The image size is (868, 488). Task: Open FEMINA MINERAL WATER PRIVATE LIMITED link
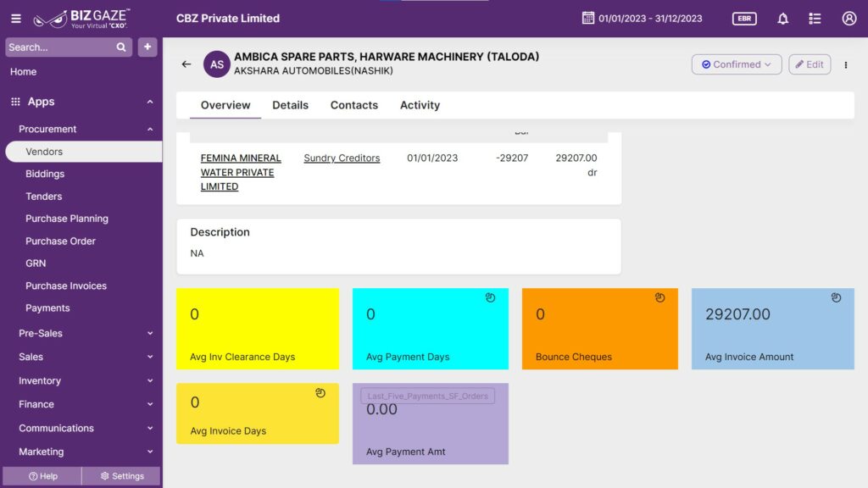(x=241, y=172)
